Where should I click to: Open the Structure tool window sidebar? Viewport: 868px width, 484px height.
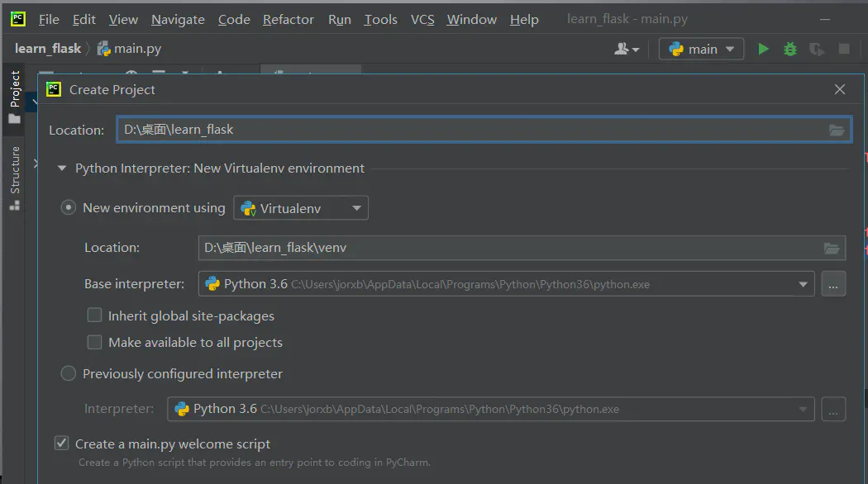(x=14, y=178)
